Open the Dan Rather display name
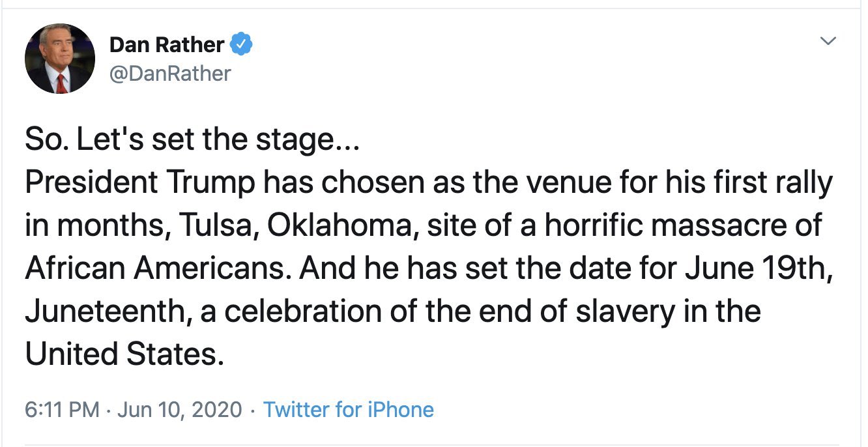The height and width of the screenshot is (447, 868). click(167, 45)
